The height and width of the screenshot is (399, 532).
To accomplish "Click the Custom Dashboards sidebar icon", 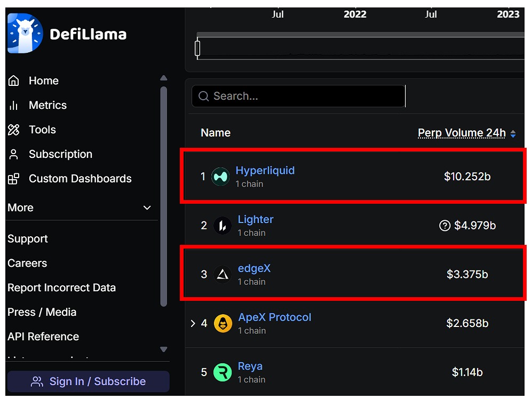I will (14, 179).
